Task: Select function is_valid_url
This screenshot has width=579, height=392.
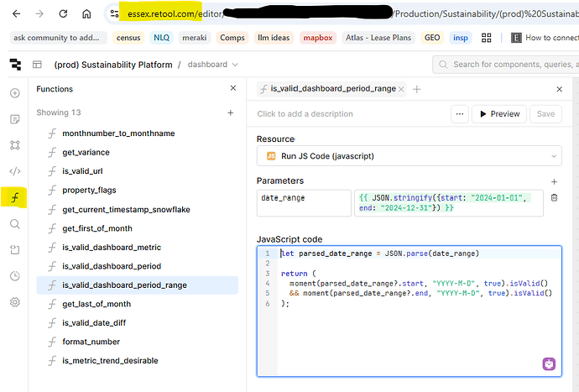Action: (x=82, y=171)
